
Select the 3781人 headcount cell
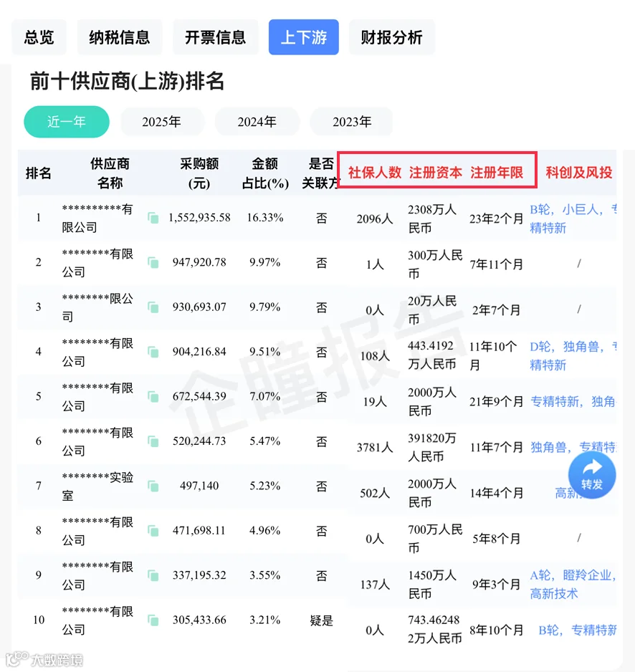coord(375,448)
